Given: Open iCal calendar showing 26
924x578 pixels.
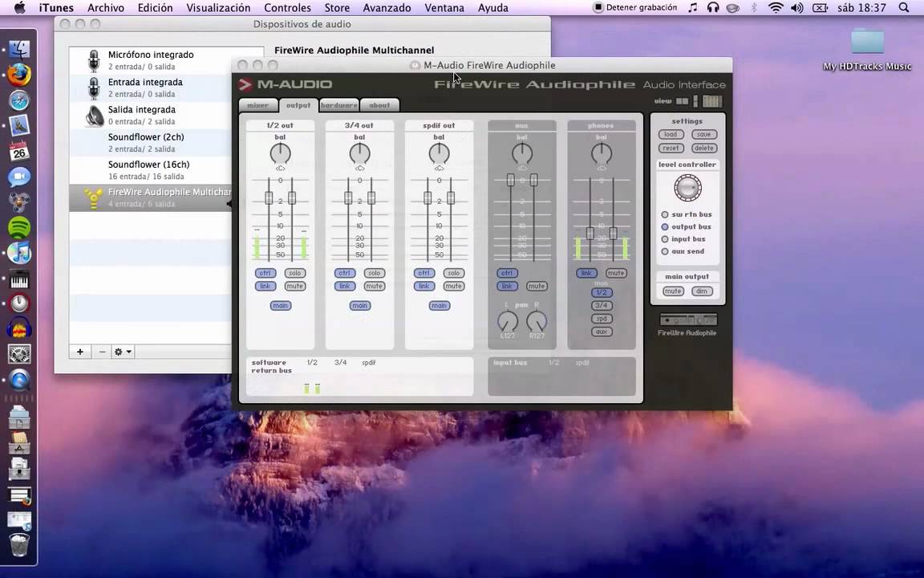Looking at the screenshot, I should click(x=19, y=151).
